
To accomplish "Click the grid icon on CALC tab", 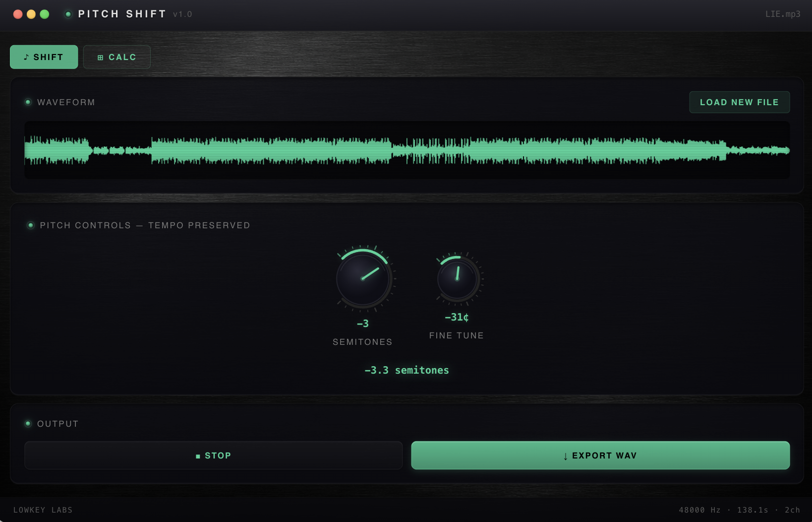I will pos(101,58).
